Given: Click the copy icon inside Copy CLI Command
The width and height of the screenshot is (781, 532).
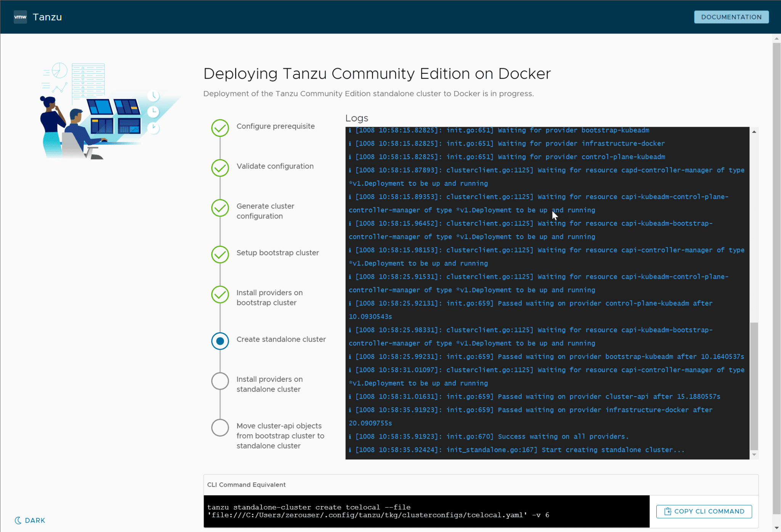Looking at the screenshot, I should coord(667,511).
